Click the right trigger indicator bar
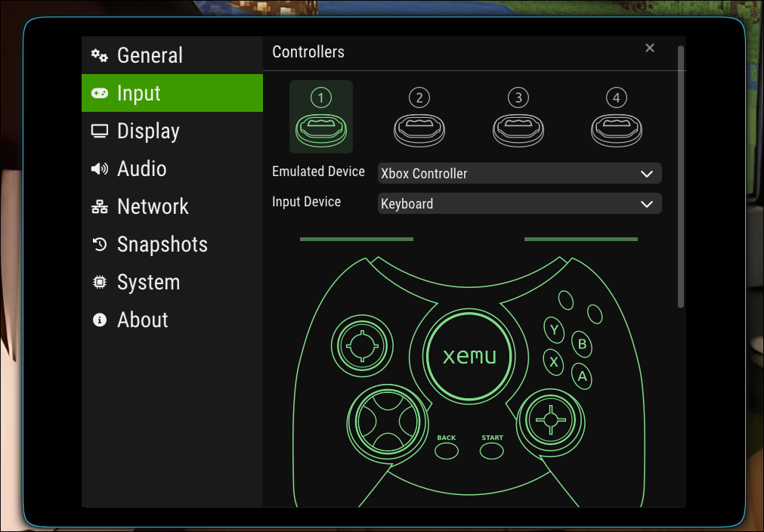Screen dimensions: 764x532 point(581,240)
